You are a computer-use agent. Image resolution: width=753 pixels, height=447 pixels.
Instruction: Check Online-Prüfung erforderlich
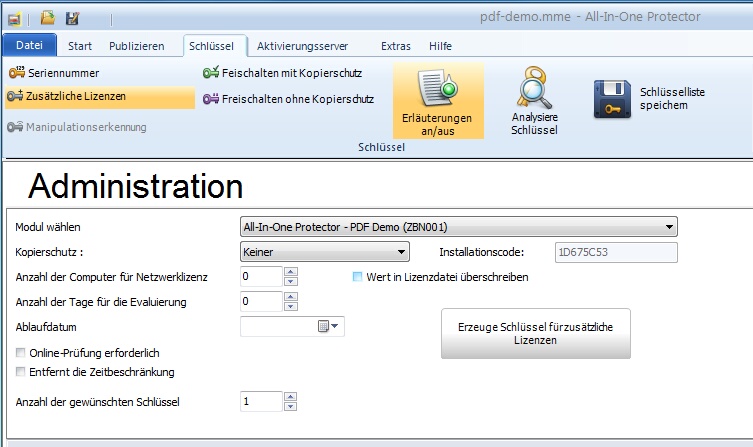(x=21, y=353)
